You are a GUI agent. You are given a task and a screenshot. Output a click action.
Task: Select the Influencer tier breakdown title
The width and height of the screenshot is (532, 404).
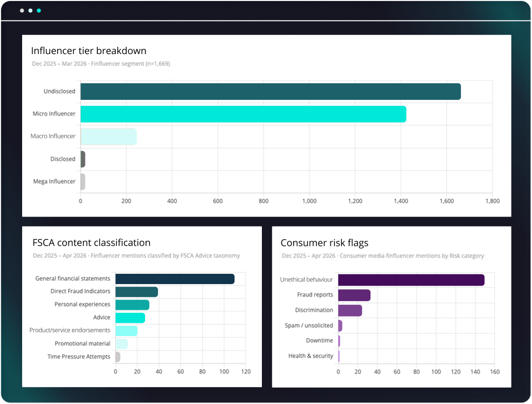[x=89, y=50]
